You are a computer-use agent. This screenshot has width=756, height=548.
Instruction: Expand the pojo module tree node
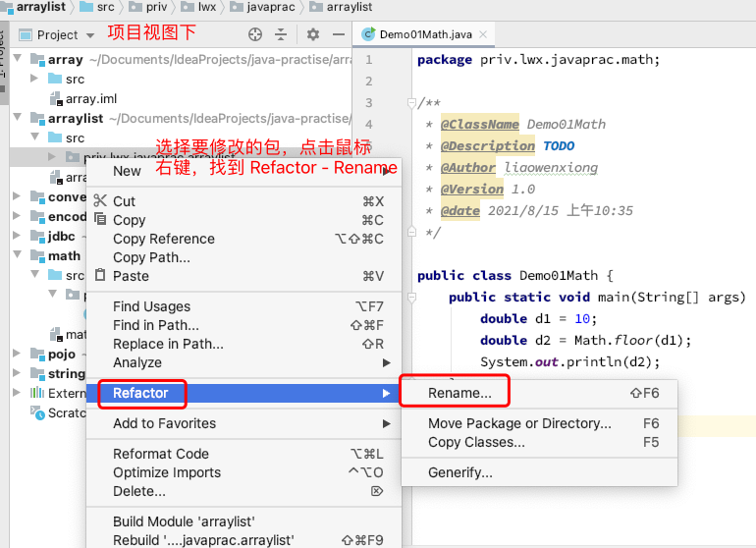[17, 354]
